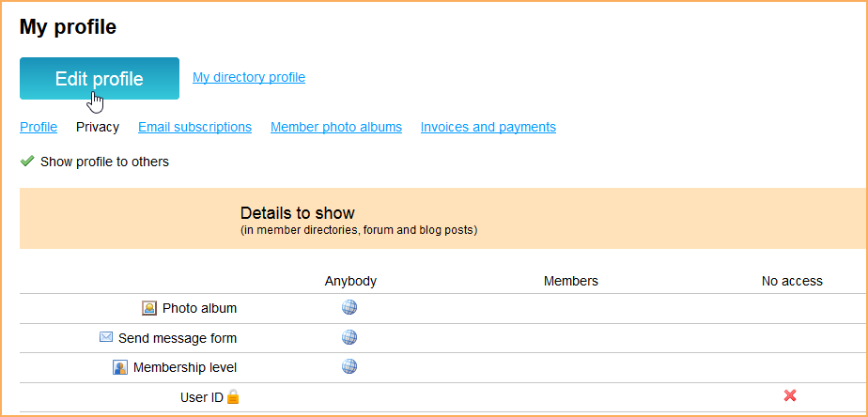Image resolution: width=868 pixels, height=417 pixels.
Task: Click the green checkmark beside Show profile to others
Action: point(27,162)
